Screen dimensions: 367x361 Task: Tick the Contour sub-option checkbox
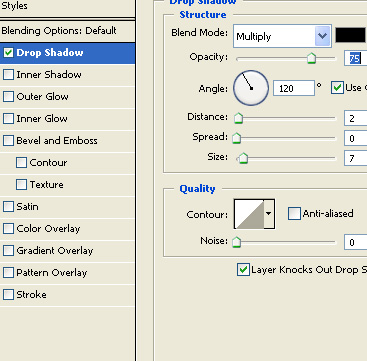[x=21, y=163]
